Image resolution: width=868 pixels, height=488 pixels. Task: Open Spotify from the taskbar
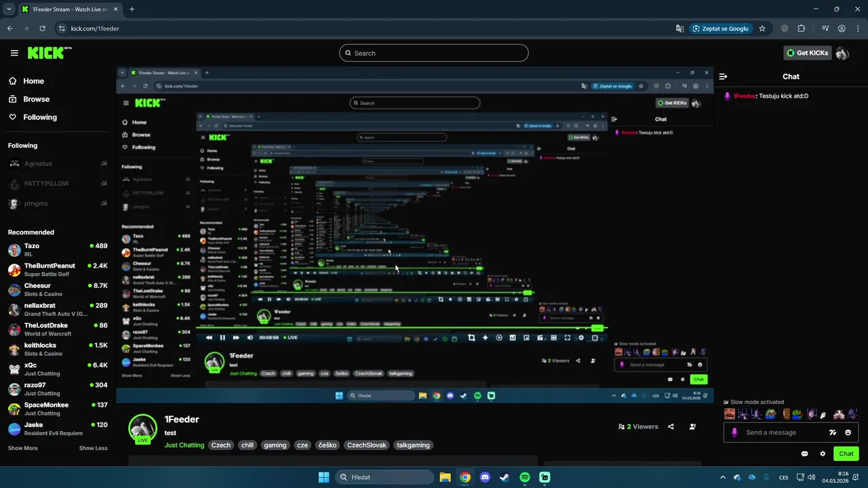pos(525,477)
